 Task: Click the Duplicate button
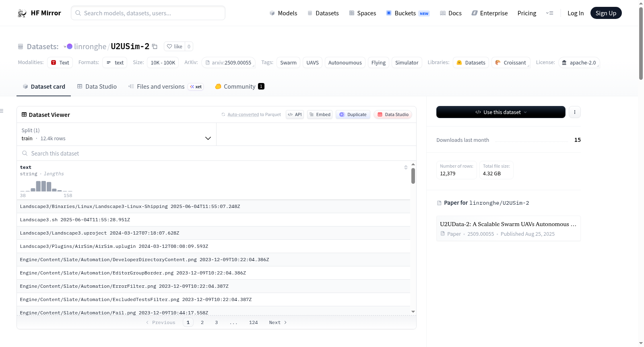click(353, 114)
